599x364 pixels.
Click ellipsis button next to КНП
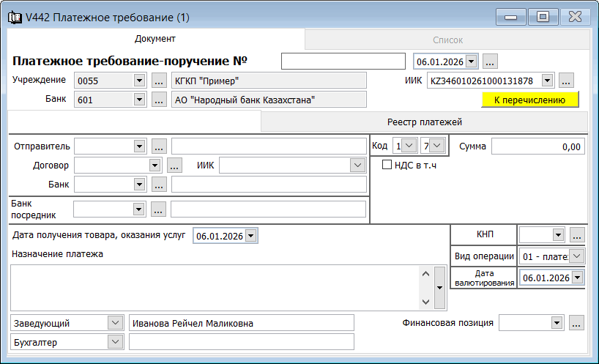click(x=576, y=235)
